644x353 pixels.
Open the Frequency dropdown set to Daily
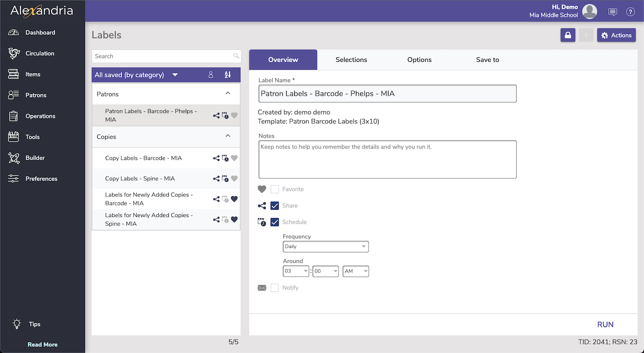tap(325, 246)
